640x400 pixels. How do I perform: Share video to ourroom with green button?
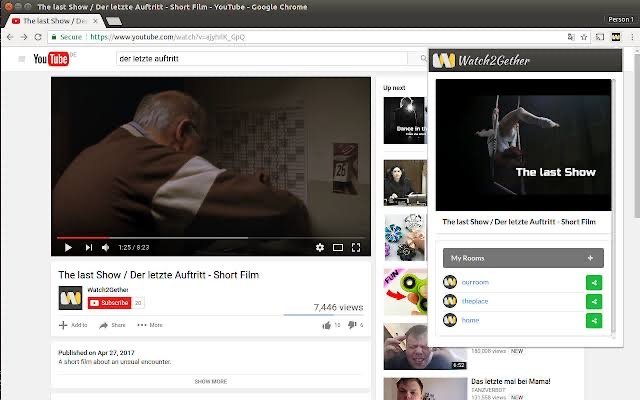pos(594,282)
